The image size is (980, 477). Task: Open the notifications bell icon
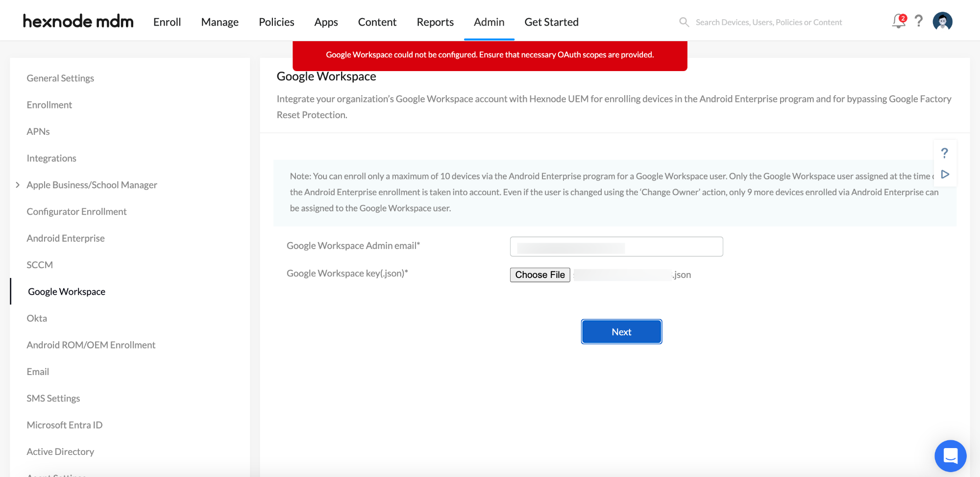click(x=899, y=21)
